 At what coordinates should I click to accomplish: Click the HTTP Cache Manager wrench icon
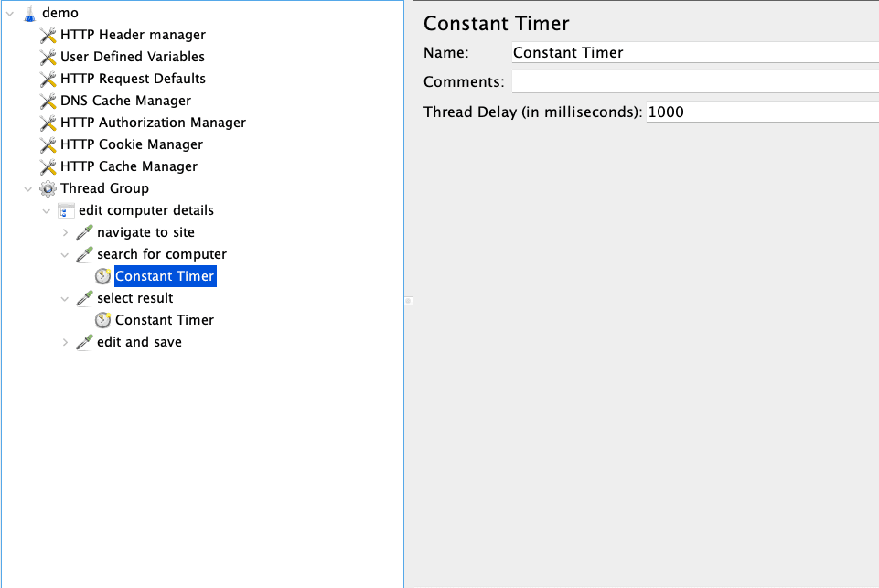[48, 166]
